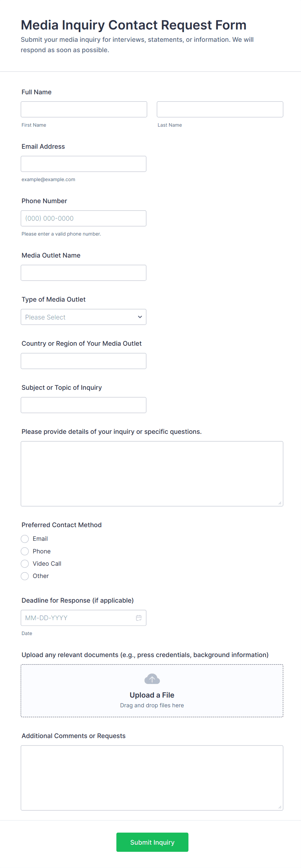Click the deadline MM-DD-YYYY date input

[77, 618]
